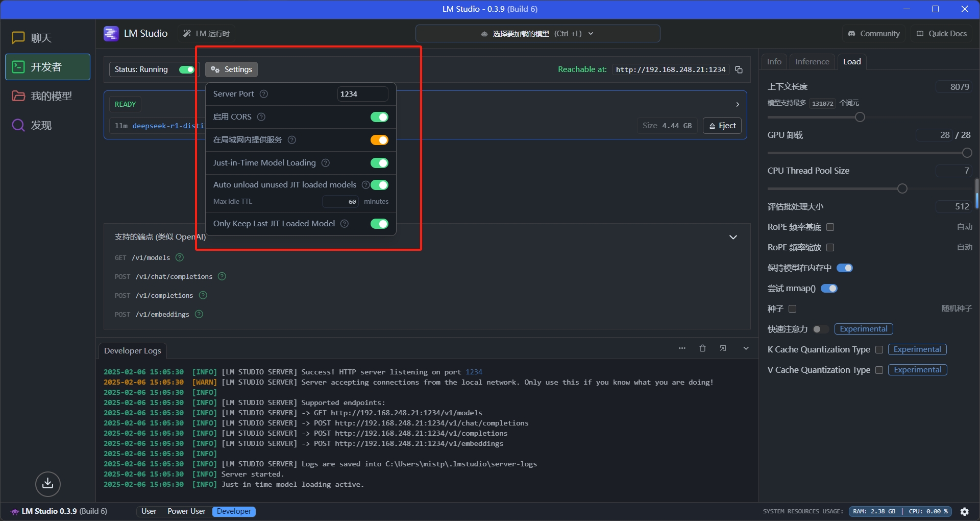The width and height of the screenshot is (980, 521).
Task: Open Developer Logs more options menu
Action: click(682, 348)
